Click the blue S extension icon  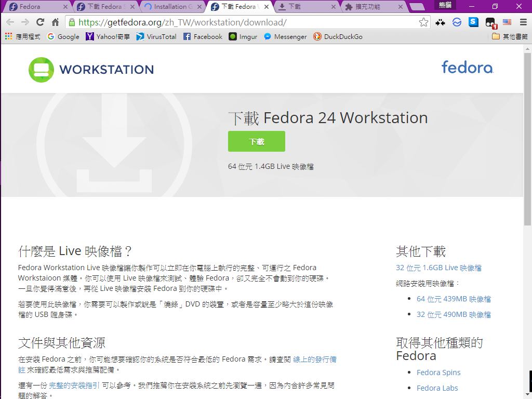[x=473, y=22]
